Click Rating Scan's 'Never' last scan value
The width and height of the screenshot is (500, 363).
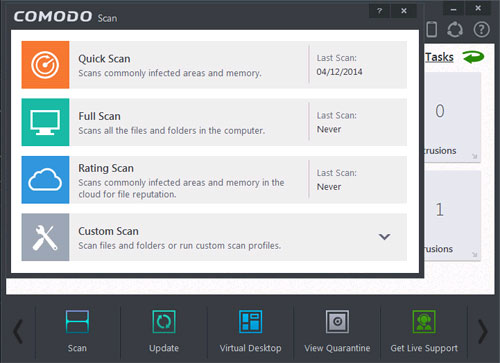(x=329, y=187)
